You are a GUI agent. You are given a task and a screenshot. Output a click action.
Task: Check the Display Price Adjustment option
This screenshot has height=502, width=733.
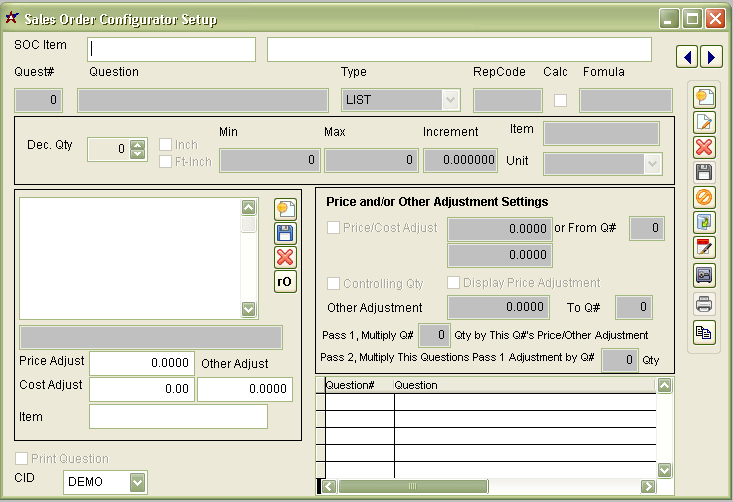[x=454, y=283]
